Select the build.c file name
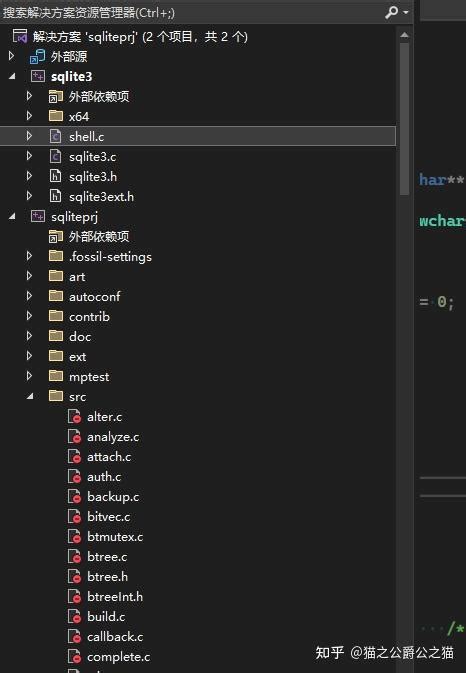Screen dimensions: 466x673 pyautogui.click(x=106, y=617)
